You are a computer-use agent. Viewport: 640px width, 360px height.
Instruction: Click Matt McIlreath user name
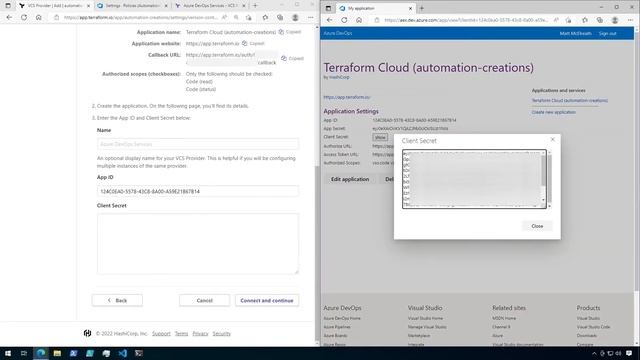click(576, 33)
